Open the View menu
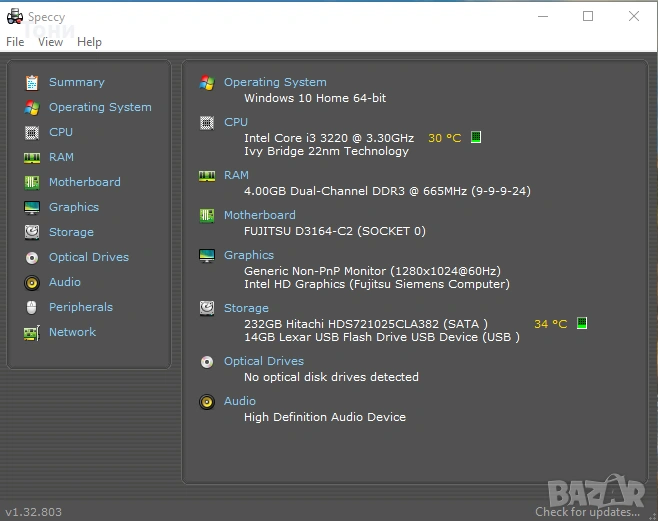Image resolution: width=658 pixels, height=521 pixels. [x=50, y=42]
